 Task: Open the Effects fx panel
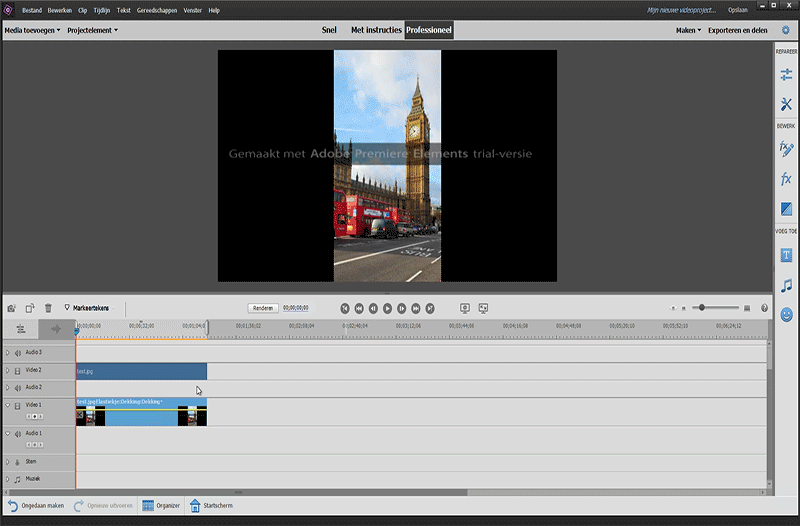coord(786,179)
